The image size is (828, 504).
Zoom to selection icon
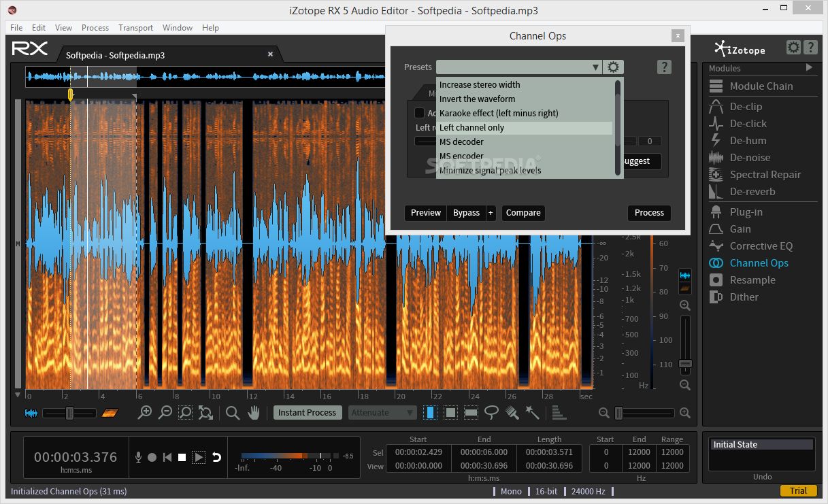[x=185, y=412]
